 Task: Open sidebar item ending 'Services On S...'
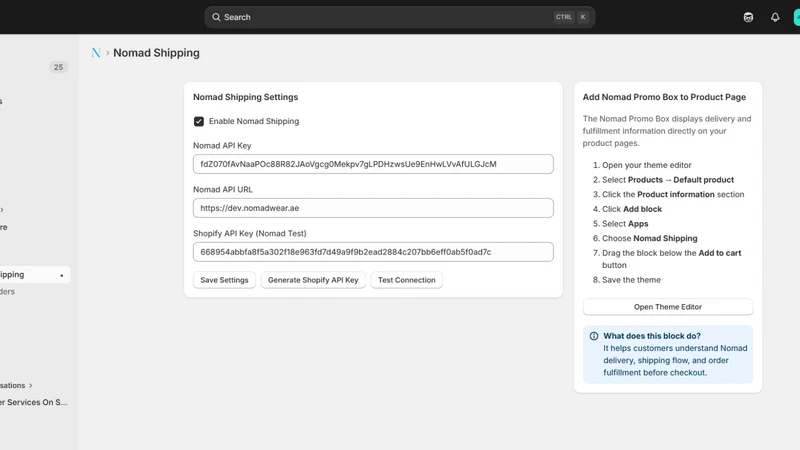(34, 402)
